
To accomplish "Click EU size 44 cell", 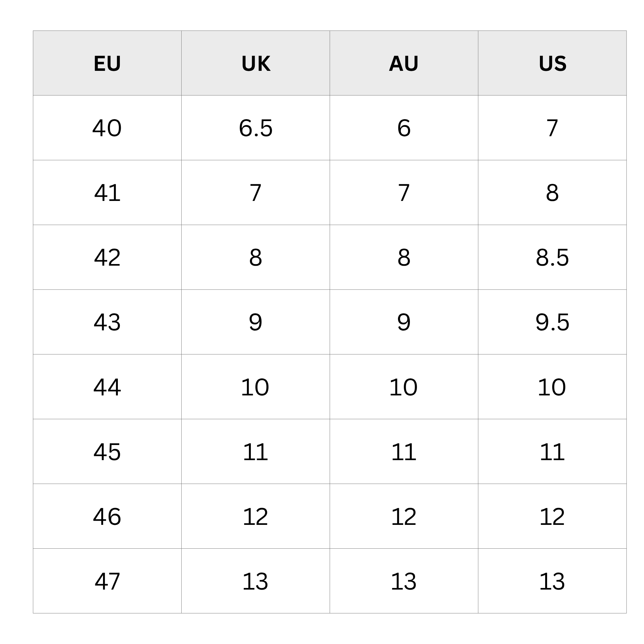I will 107,387.
